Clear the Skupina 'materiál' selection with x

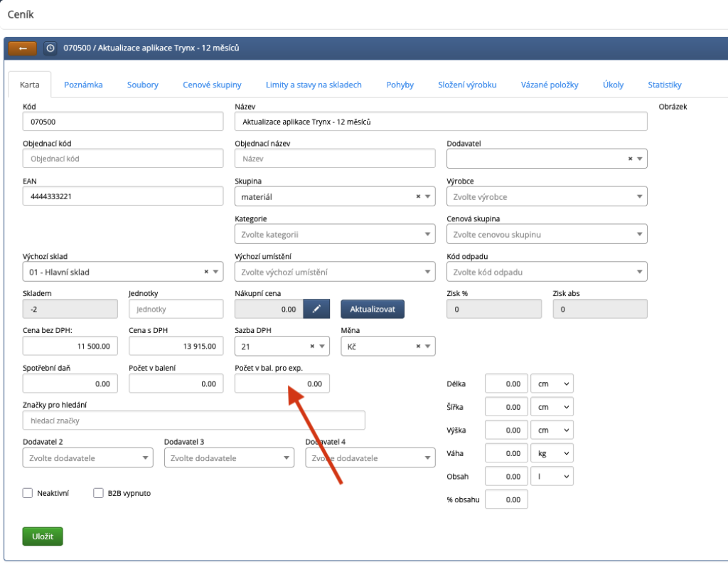point(418,196)
